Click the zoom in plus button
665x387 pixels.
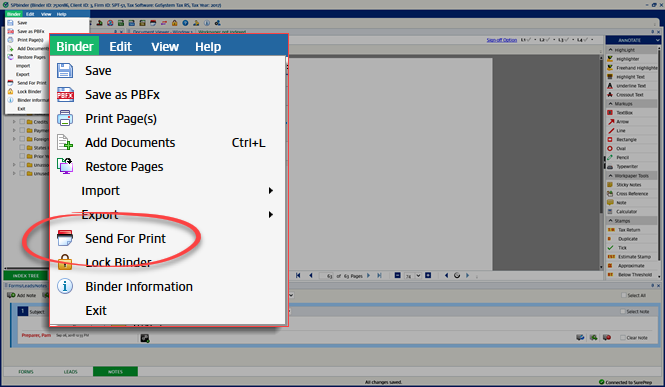point(428,276)
